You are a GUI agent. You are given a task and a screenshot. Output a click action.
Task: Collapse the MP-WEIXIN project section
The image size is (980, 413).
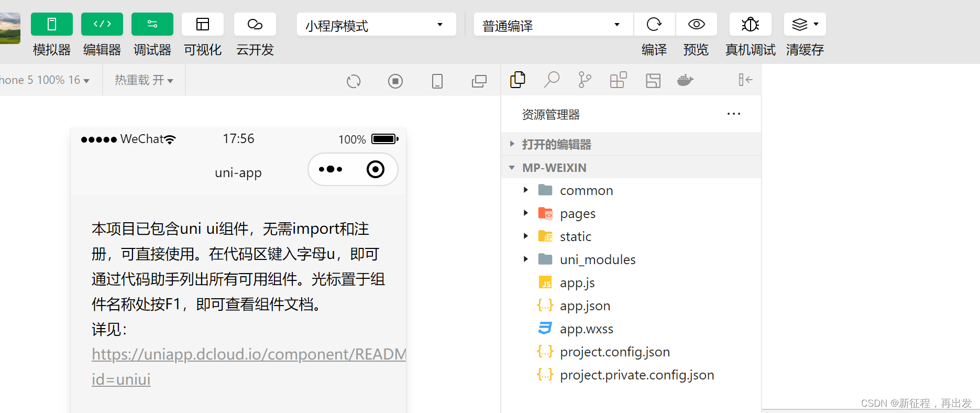(631, 168)
